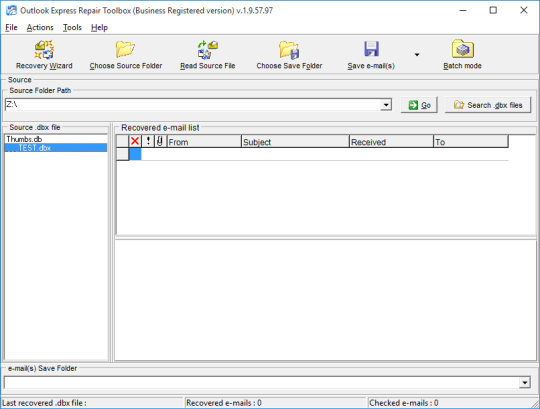Click the Go button
The height and width of the screenshot is (409, 540).
[x=419, y=105]
